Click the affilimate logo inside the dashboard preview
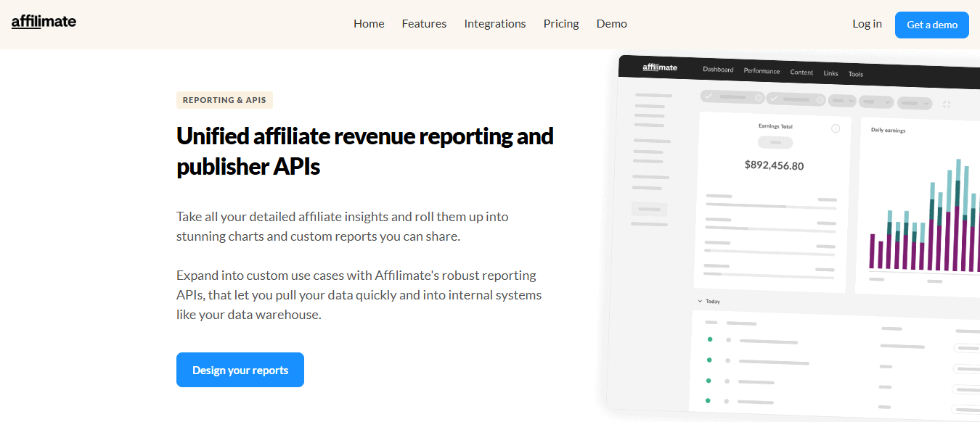Screen dimensions: 980x422 (660, 67)
